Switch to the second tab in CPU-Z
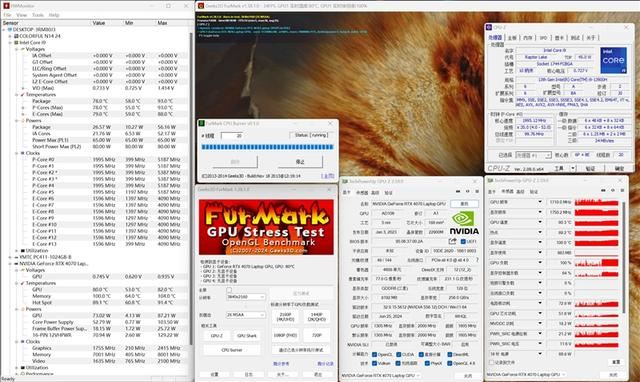640x382 pixels. pos(512,38)
